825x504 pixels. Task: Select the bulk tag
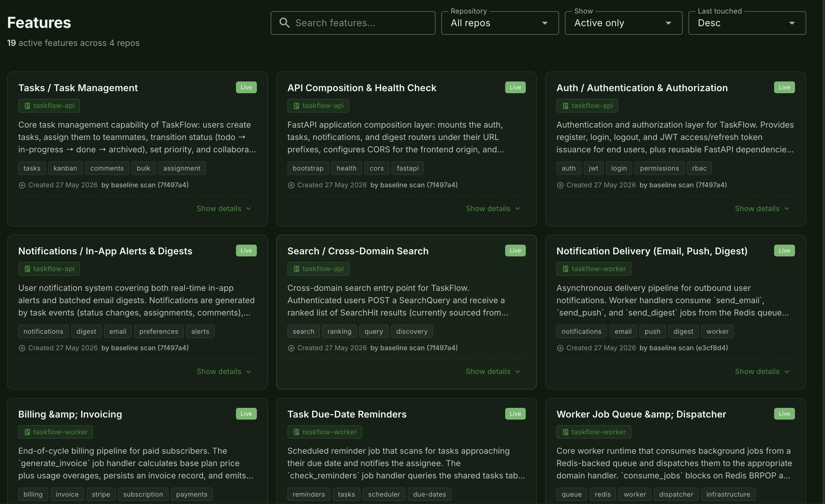click(144, 168)
